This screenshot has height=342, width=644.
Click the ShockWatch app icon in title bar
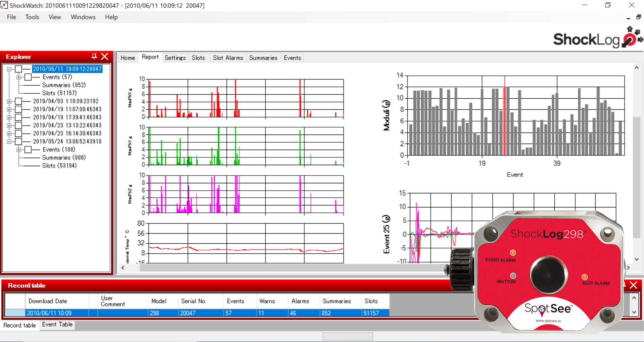pyautogui.click(x=4, y=5)
